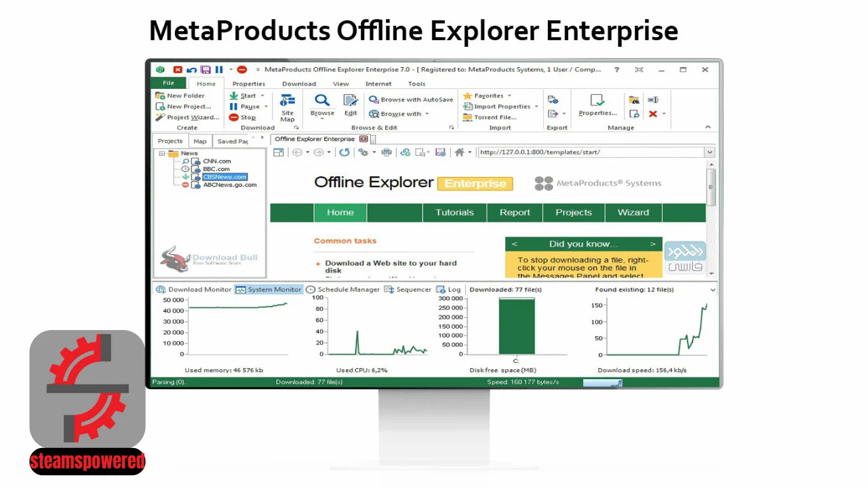Click the upper Export icon
The image size is (868, 488).
[553, 100]
